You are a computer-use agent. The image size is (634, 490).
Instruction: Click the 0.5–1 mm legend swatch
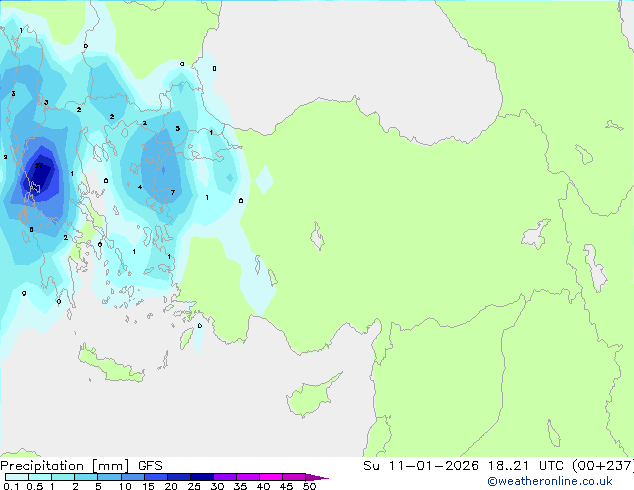point(40,477)
